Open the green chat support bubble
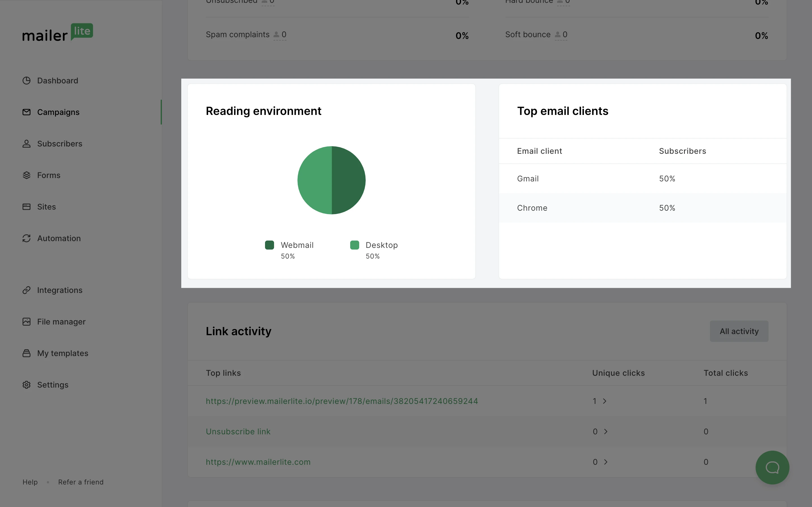The width and height of the screenshot is (812, 507). [772, 468]
